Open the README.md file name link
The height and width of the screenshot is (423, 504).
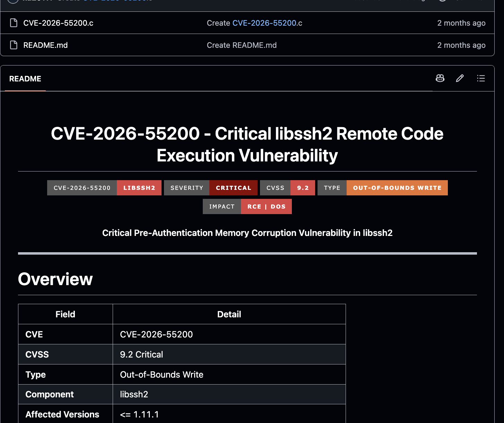[x=45, y=45]
